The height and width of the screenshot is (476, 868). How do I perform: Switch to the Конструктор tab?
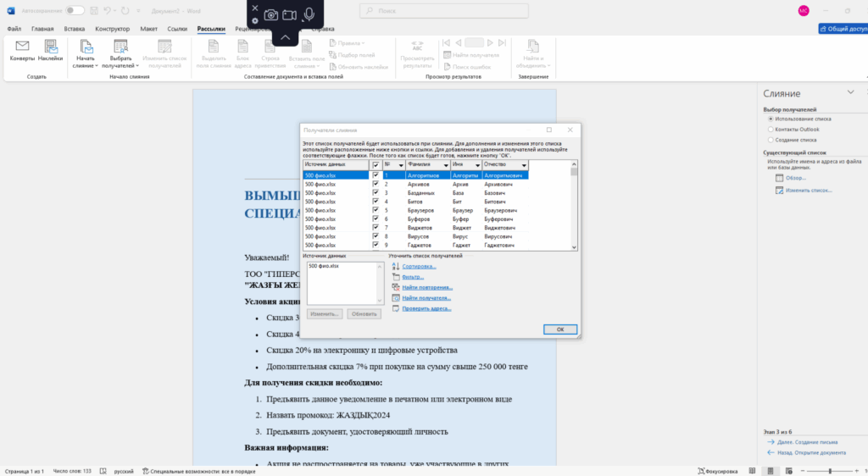113,29
